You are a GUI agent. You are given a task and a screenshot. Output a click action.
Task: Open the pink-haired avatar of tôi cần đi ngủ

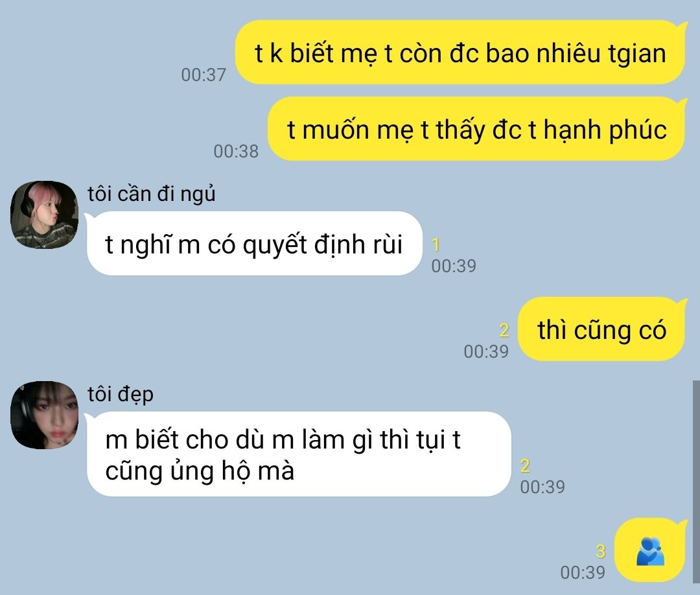pos(44,215)
